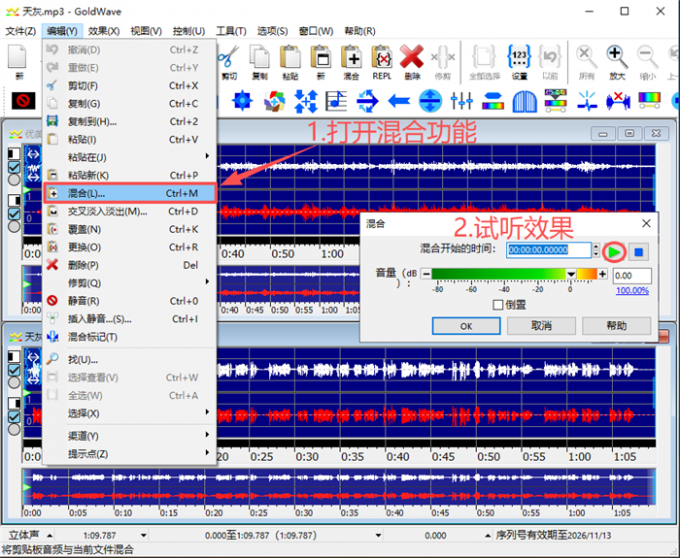The width and height of the screenshot is (680, 558).
Task: Click the music note staff effect icon
Action: pyautogui.click(x=336, y=101)
